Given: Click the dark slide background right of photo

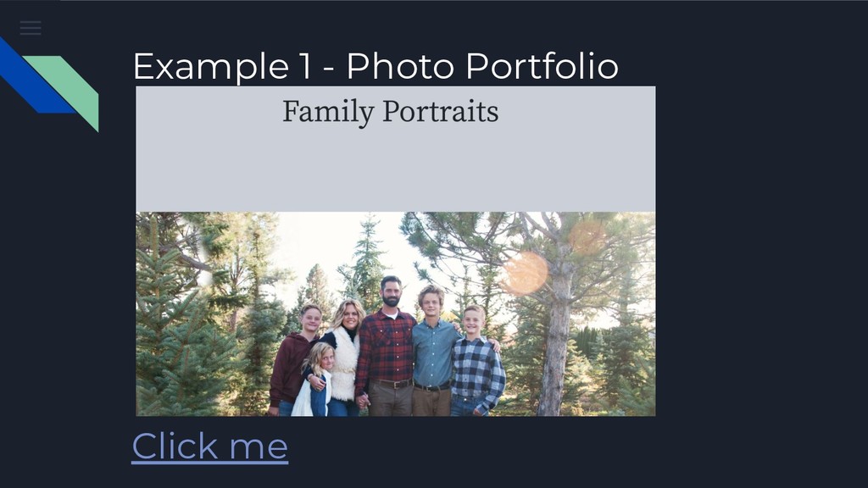Looking at the screenshot, I should pos(761,249).
